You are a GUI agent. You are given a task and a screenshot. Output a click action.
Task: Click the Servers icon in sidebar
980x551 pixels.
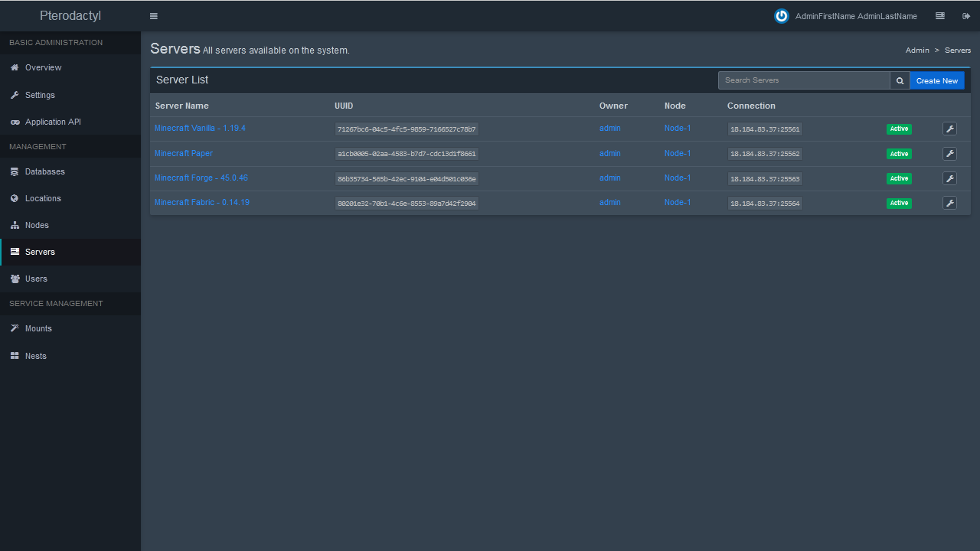(x=15, y=252)
